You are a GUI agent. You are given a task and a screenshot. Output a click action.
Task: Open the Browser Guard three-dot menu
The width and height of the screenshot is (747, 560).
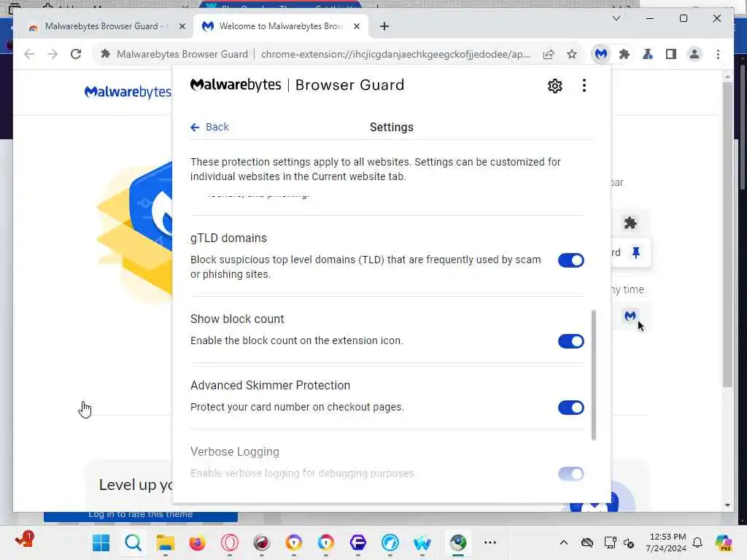(x=584, y=86)
